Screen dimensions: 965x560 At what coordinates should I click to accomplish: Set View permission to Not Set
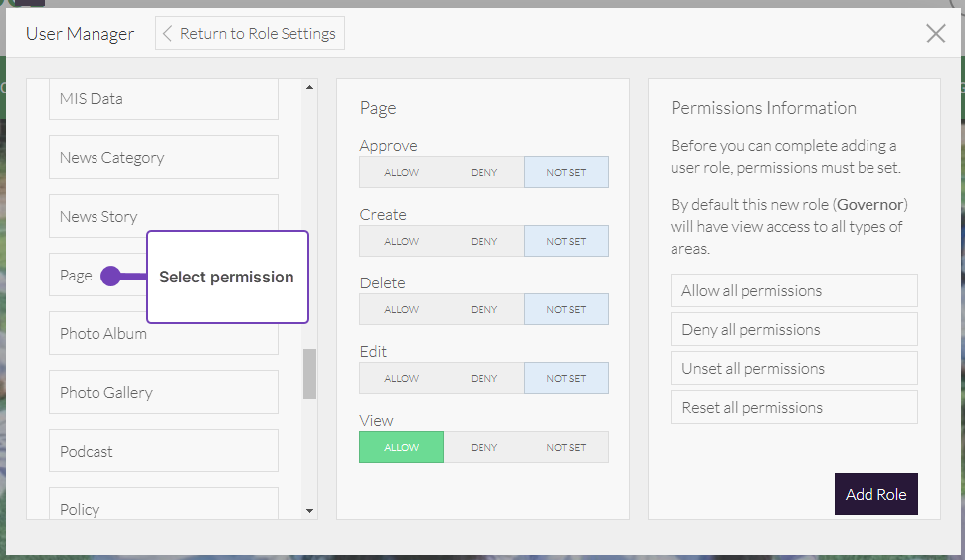[x=566, y=447]
